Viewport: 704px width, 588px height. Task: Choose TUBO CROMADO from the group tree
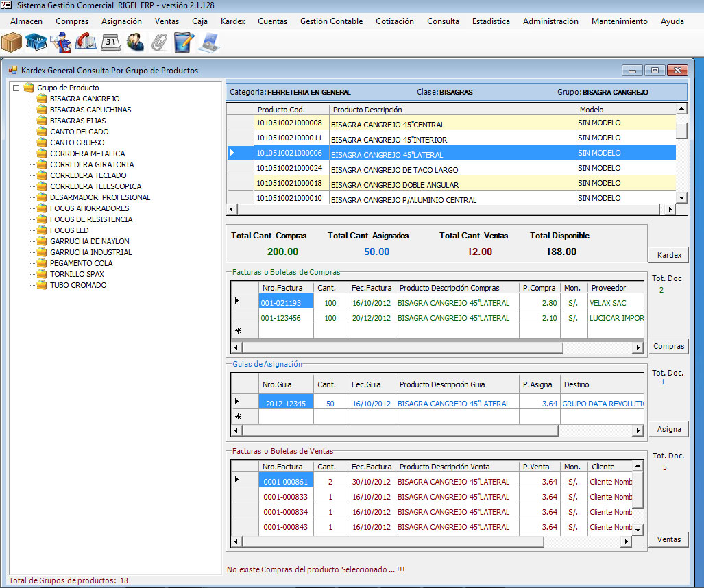coord(78,285)
